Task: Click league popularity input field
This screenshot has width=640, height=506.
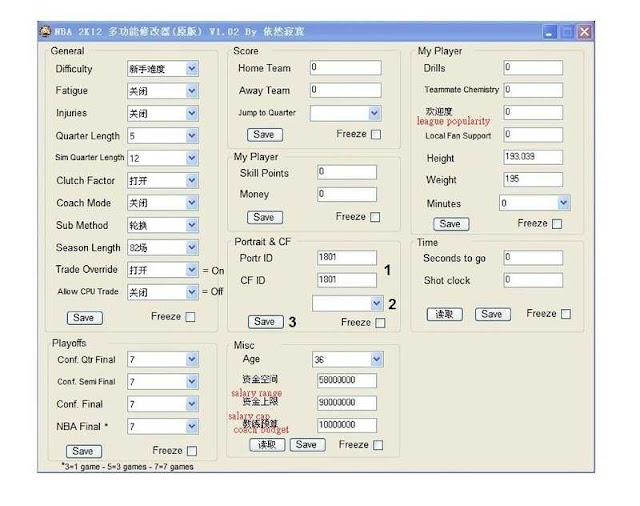Action: [533, 113]
